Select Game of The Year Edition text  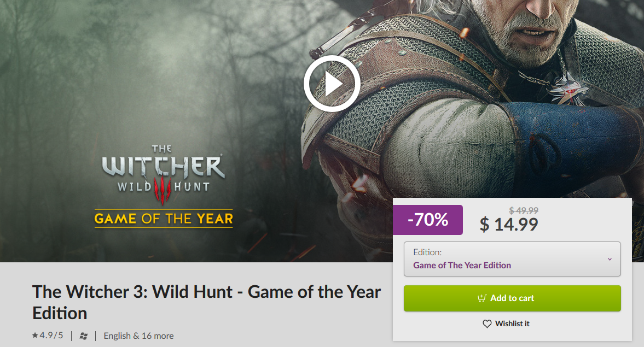pos(462,266)
